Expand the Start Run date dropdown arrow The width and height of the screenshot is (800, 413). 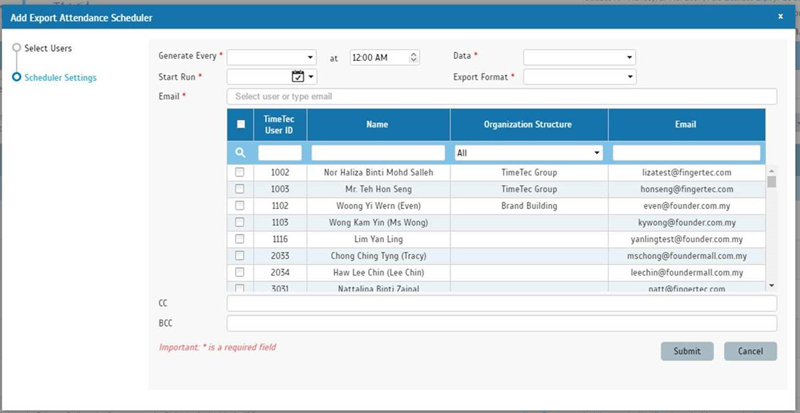(x=310, y=77)
